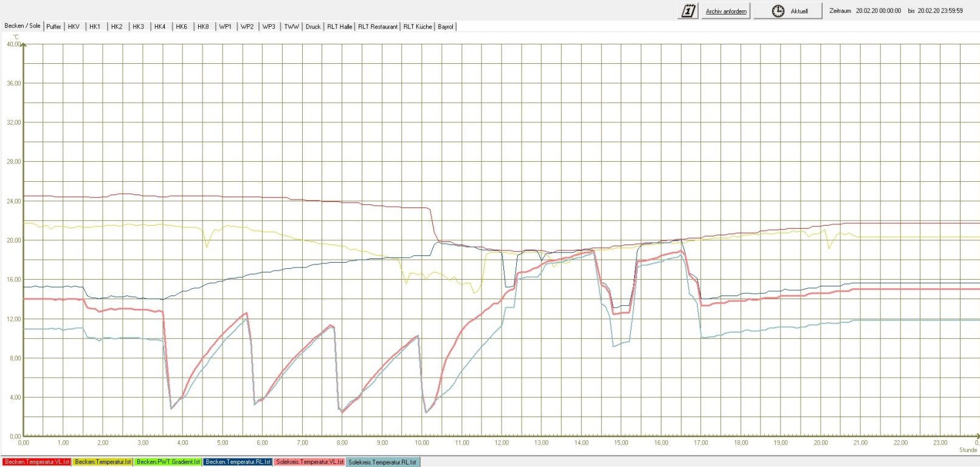Open the Bayrol tab
The width and height of the screenshot is (980, 467).
[x=446, y=27]
